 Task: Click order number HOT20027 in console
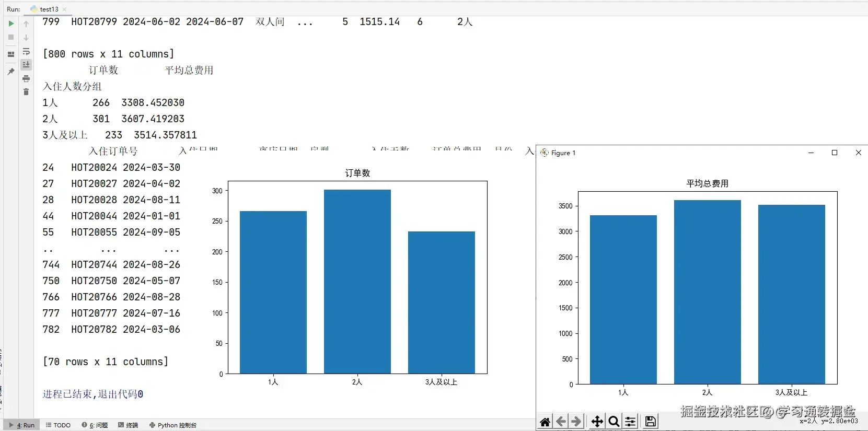pos(94,183)
